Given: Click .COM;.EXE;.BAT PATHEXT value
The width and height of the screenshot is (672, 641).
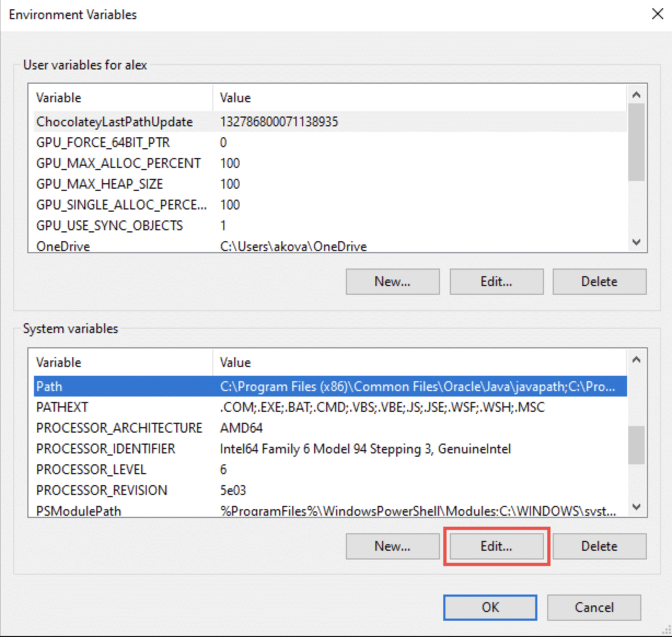Looking at the screenshot, I should coord(382,407).
